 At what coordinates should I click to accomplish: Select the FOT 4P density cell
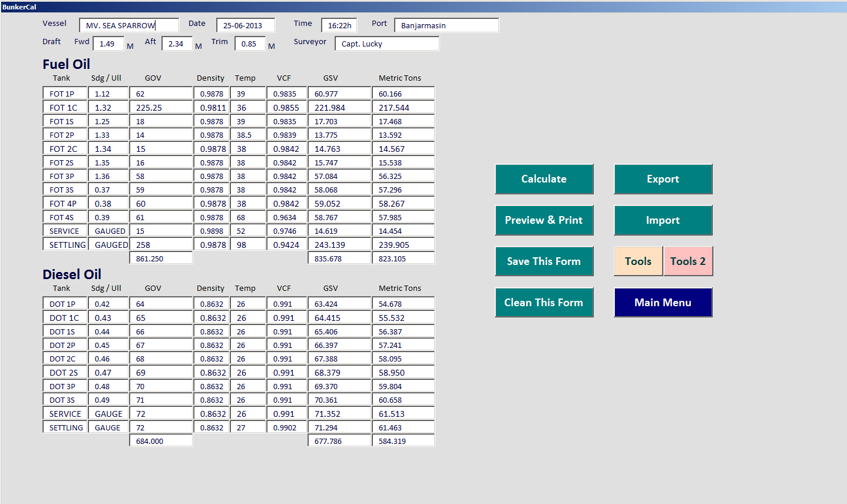[x=211, y=204]
